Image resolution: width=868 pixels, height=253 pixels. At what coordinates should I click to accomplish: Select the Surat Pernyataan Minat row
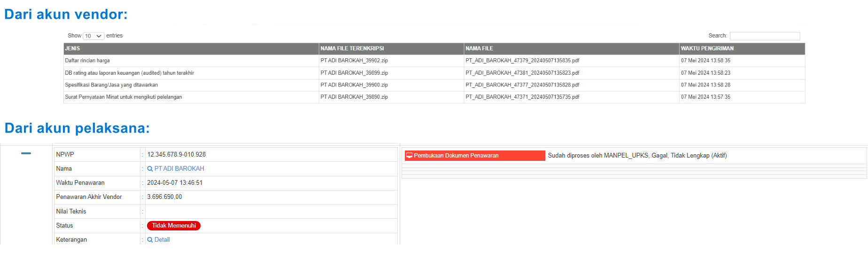tap(124, 97)
